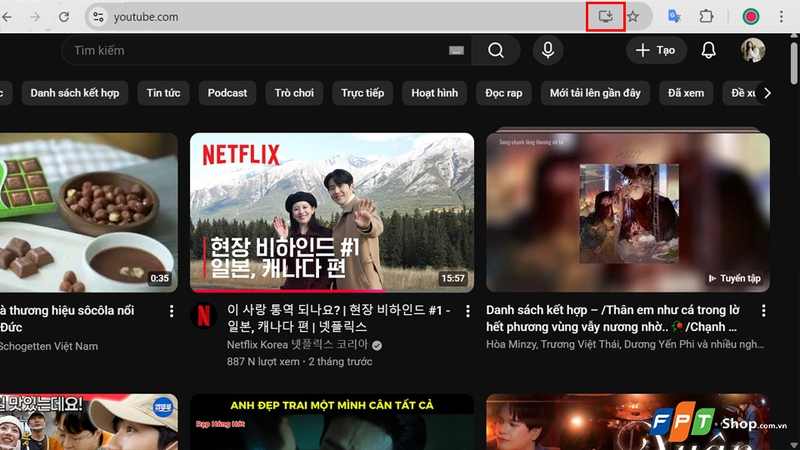The height and width of the screenshot is (450, 800).
Task: Open the notifications bell
Action: tap(709, 50)
